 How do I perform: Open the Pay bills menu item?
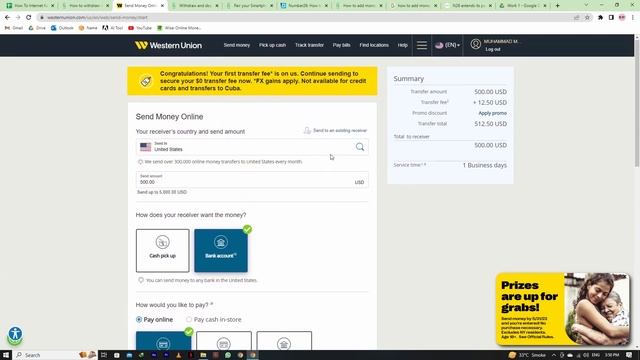pos(341,45)
